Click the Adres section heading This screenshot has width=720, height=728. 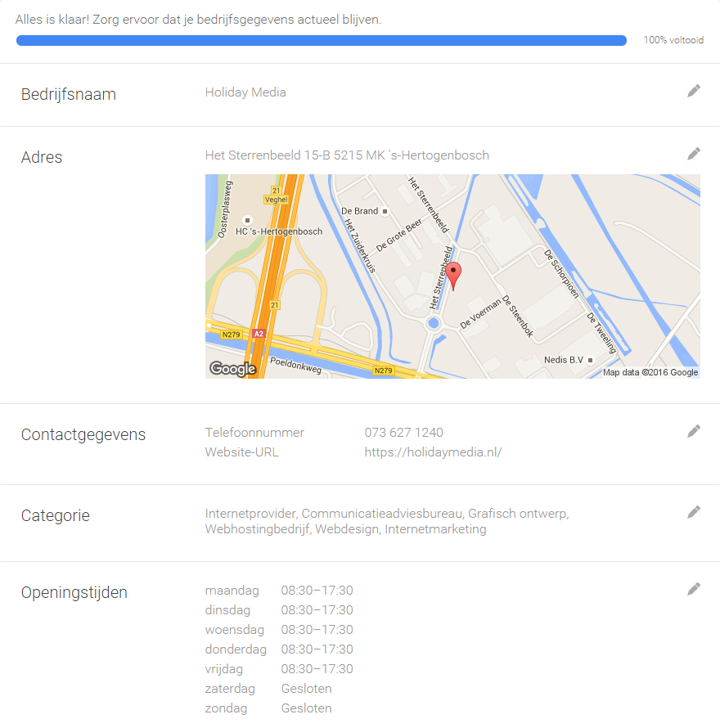point(42,157)
